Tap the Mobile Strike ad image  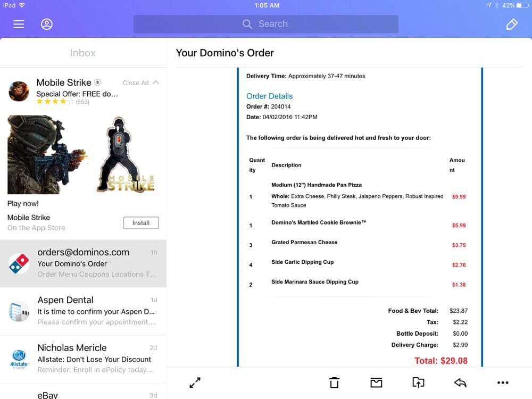[x=82, y=154]
